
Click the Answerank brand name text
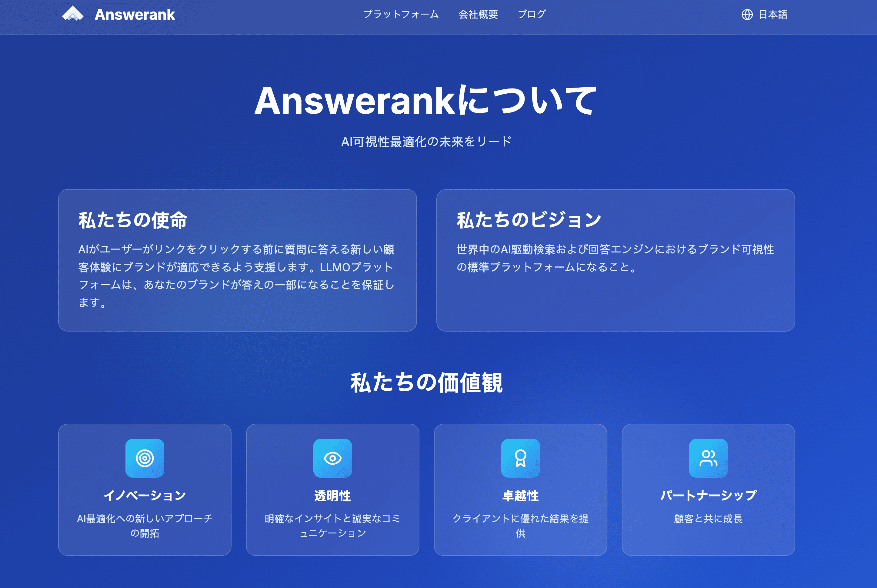(x=135, y=15)
